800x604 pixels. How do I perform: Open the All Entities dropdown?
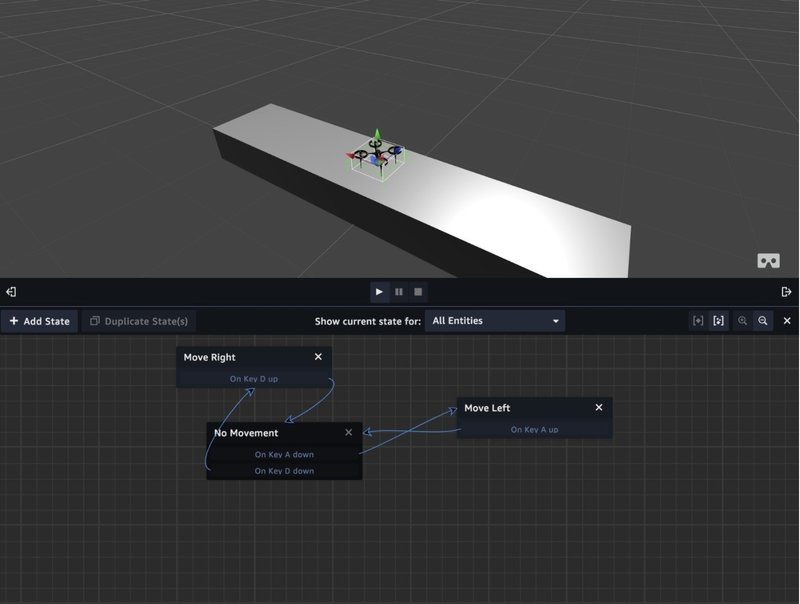tap(495, 321)
